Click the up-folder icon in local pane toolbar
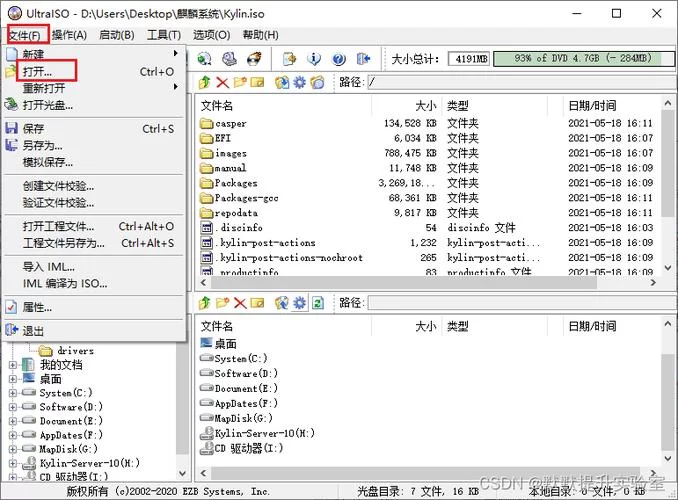The width and height of the screenshot is (678, 500). (205, 303)
